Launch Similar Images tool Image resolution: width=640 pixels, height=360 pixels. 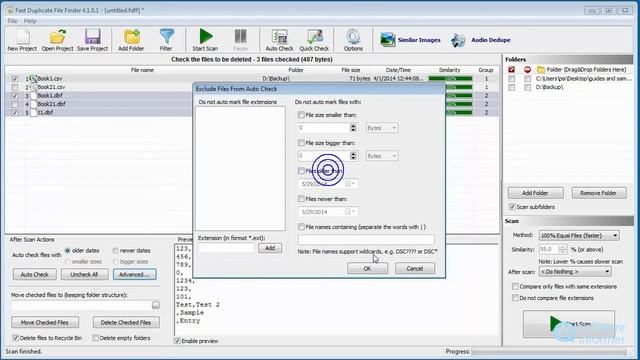pos(410,40)
